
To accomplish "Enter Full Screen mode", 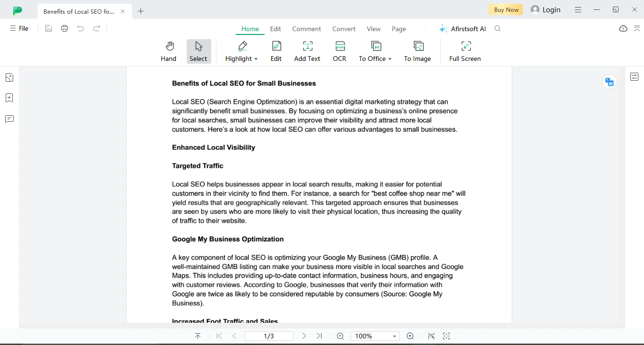I will [465, 51].
